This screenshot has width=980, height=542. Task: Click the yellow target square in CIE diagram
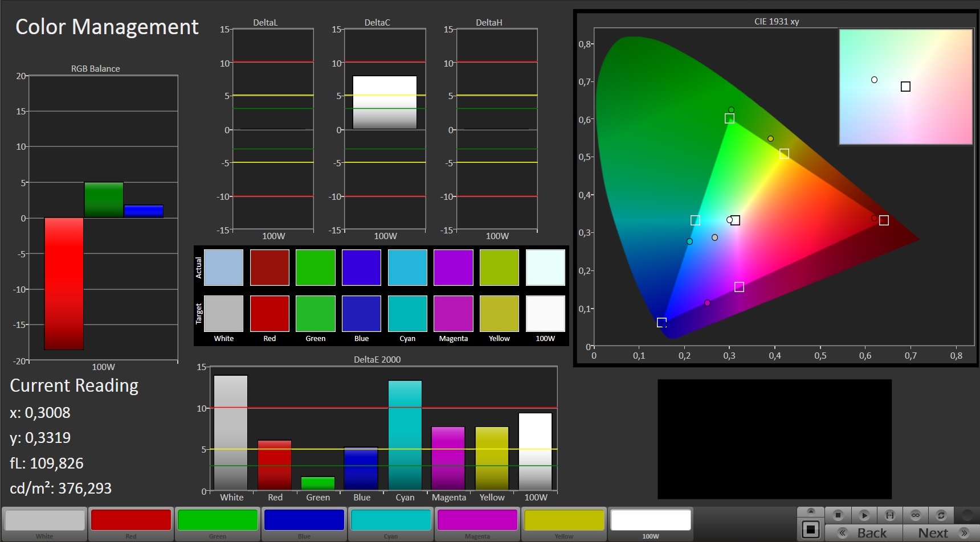pos(784,154)
